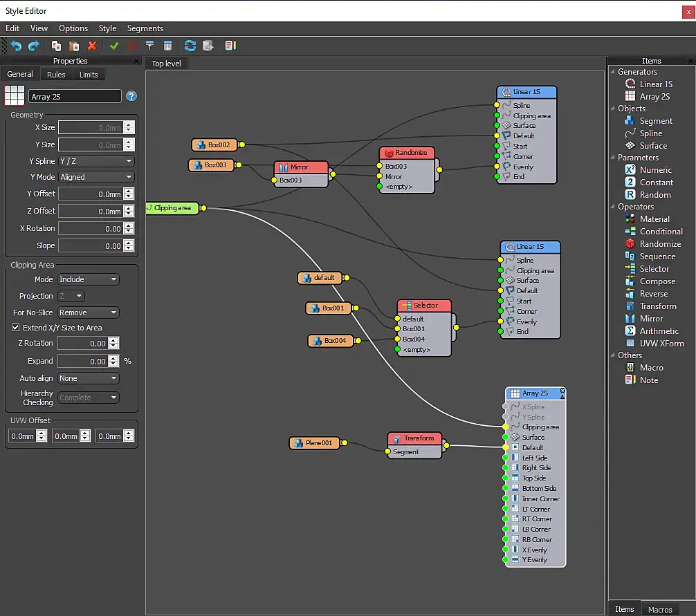Collapse the Generators group in Items
Viewport: 696px width, 616px height.
point(612,72)
